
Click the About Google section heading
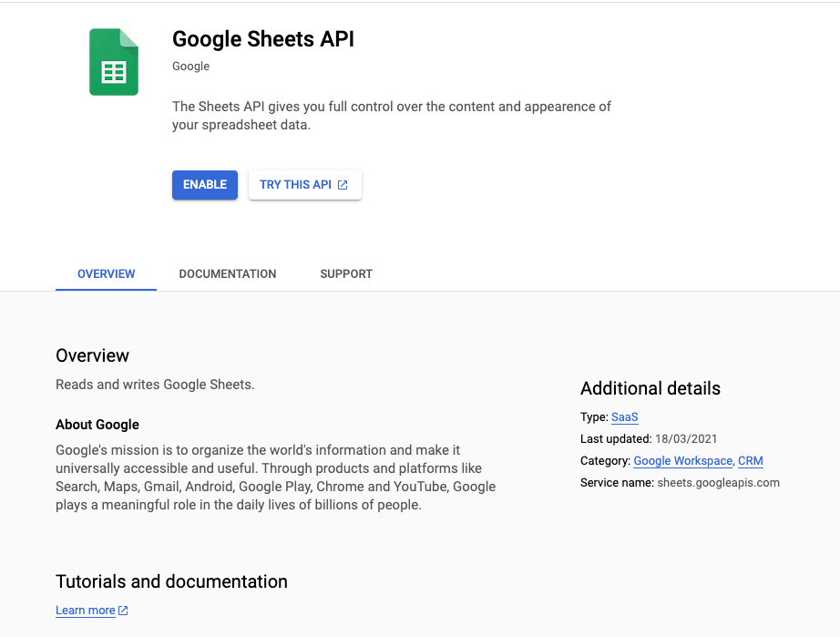pos(97,424)
